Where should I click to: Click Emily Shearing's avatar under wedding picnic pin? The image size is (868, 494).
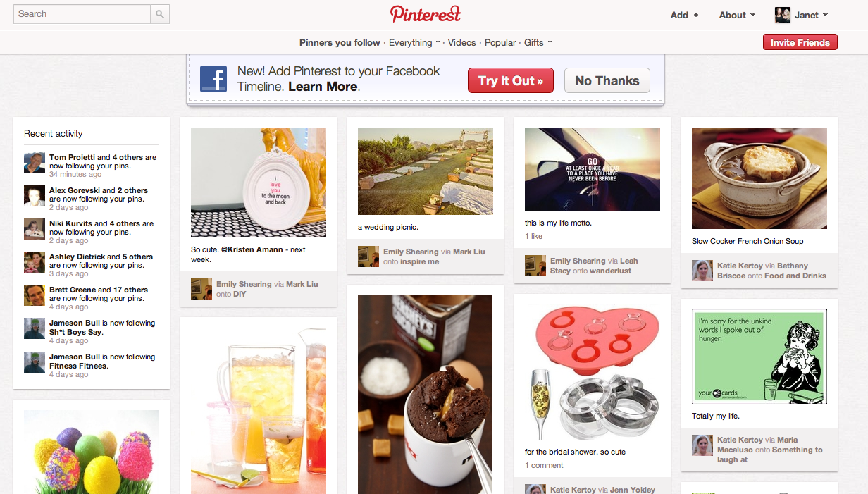[x=368, y=257]
